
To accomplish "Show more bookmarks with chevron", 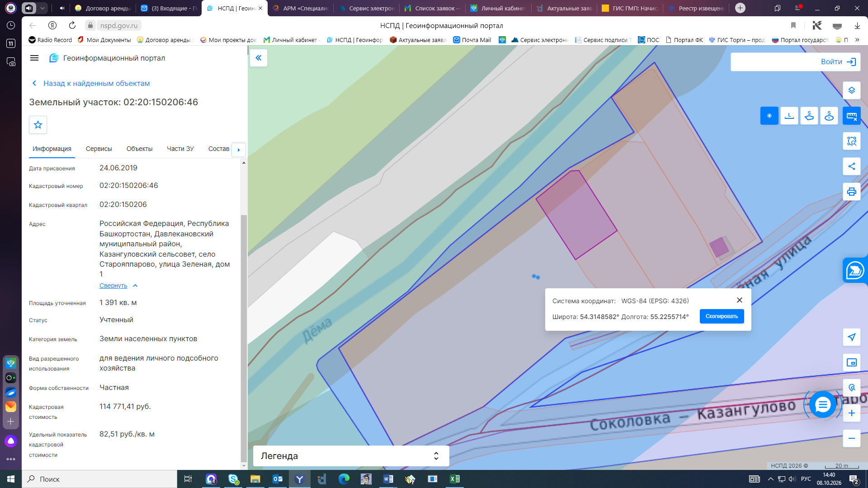I will 857,40.
